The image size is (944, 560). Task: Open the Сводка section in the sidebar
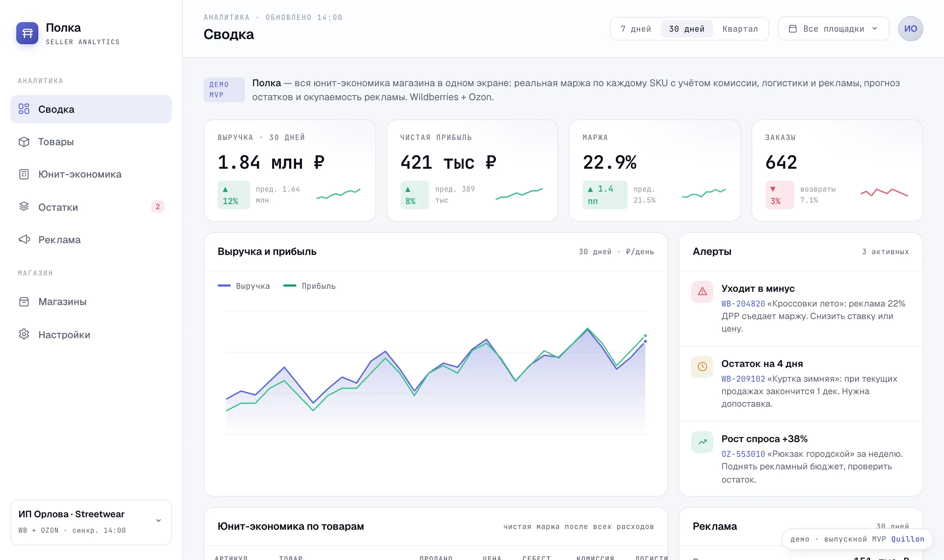click(x=91, y=109)
